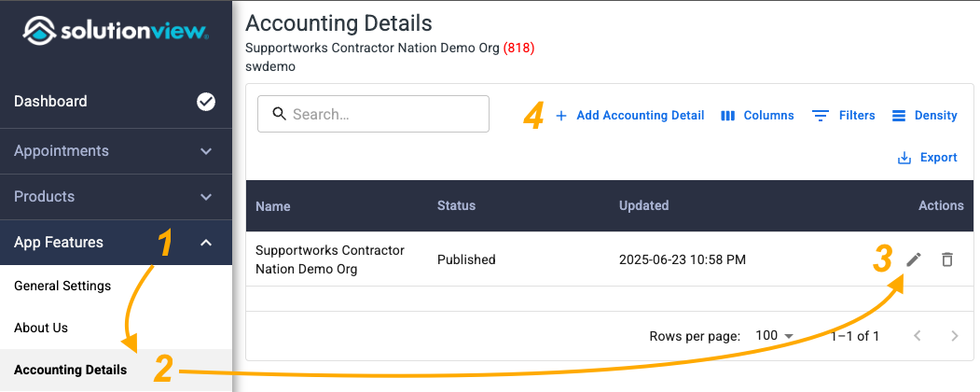Screen dimensions: 980x392
Task: Click the Columns icon
Action: 727,116
